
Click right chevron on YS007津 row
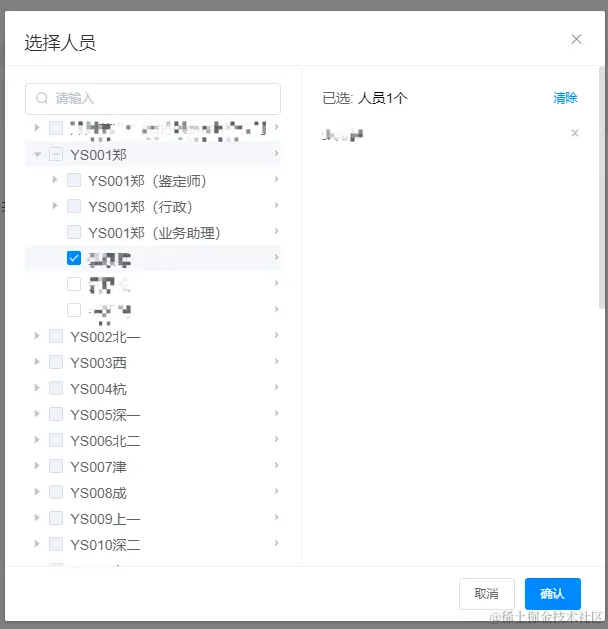(276, 465)
